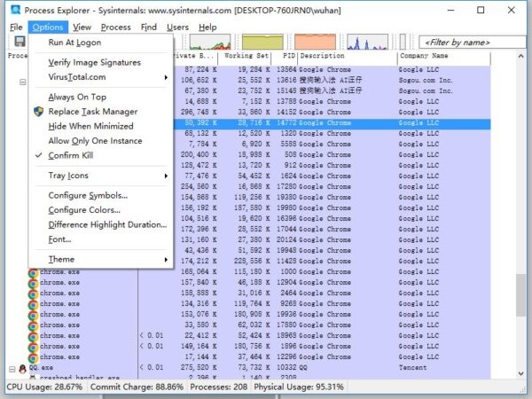Toggle Run At Logon option

point(101,43)
